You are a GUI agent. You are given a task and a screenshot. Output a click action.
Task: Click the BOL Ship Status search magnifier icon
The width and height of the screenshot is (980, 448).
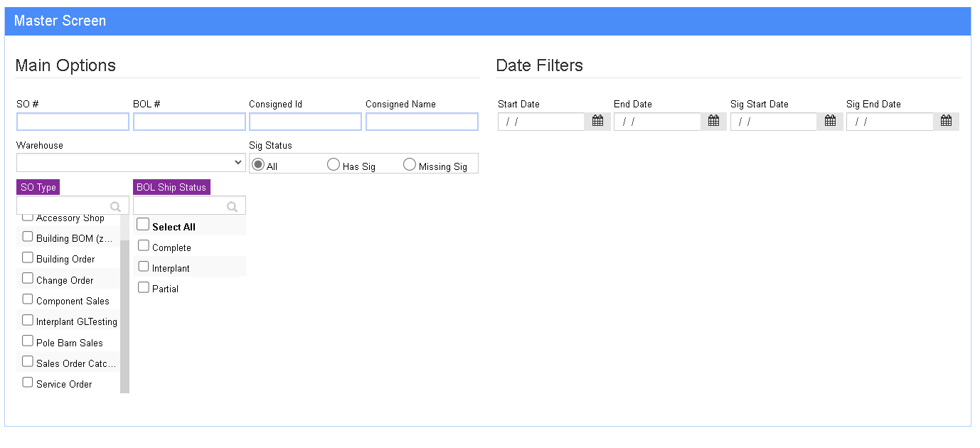point(232,207)
